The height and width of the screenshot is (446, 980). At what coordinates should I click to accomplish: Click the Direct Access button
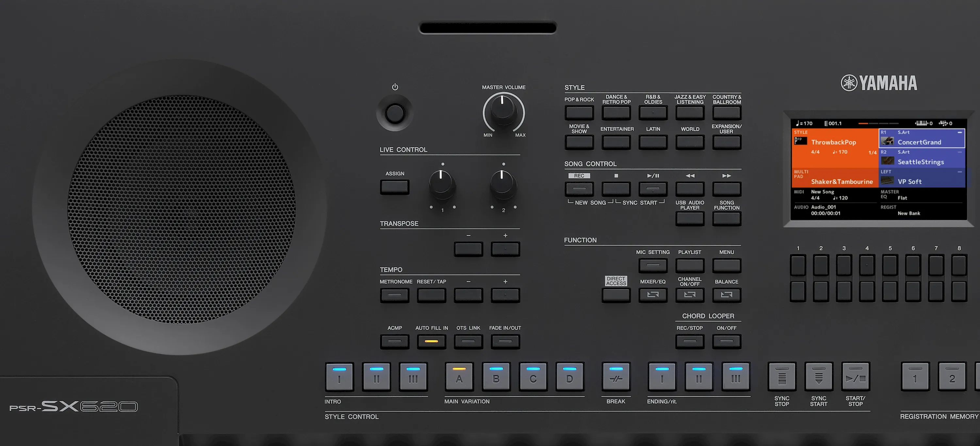click(616, 295)
